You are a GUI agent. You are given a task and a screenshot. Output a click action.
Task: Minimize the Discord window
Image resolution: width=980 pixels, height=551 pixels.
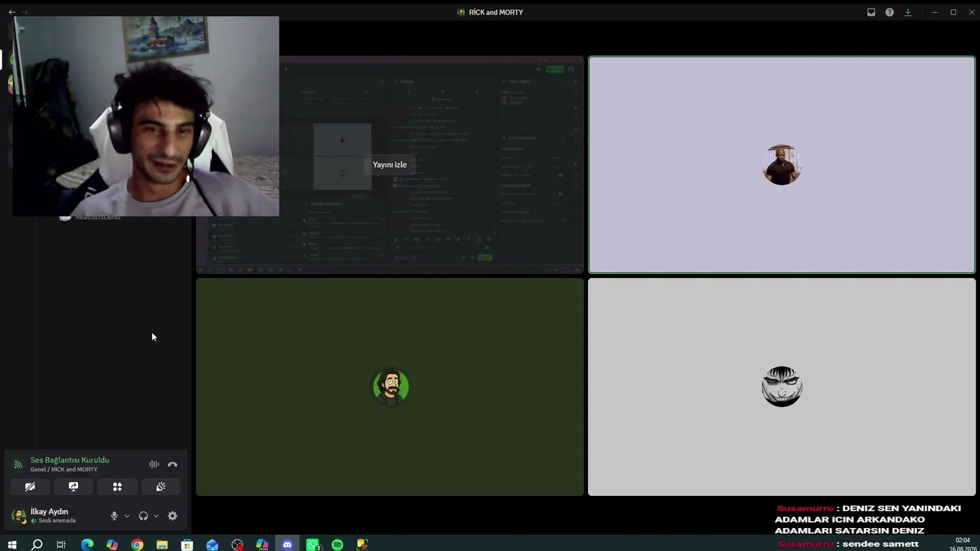tap(935, 12)
